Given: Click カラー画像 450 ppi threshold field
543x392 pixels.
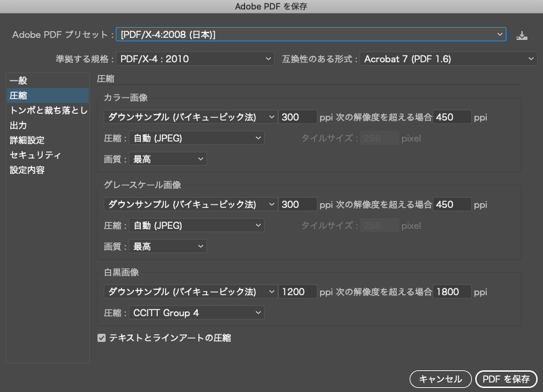Looking at the screenshot, I should [x=452, y=117].
